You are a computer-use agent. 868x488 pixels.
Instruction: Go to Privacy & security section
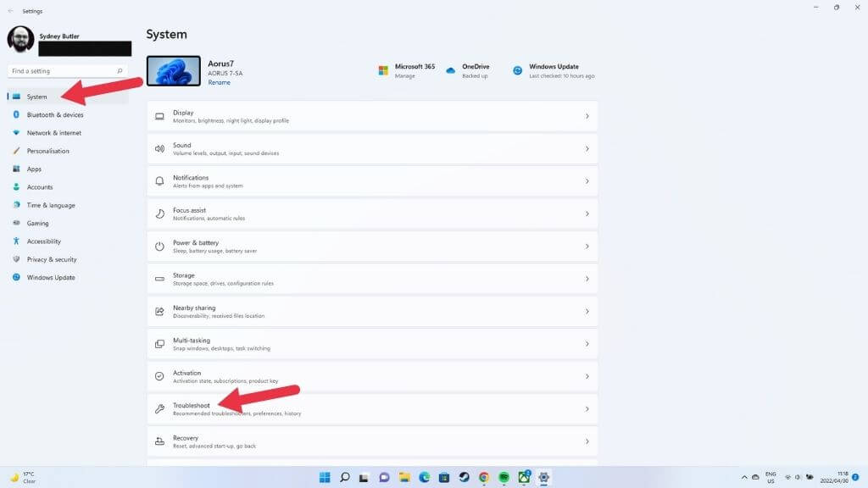(x=52, y=259)
